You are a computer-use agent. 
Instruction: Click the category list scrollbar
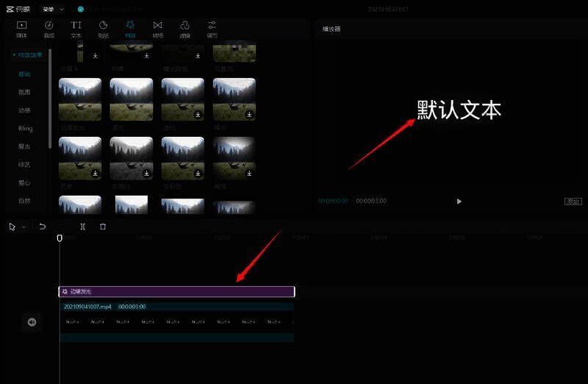tap(50, 99)
